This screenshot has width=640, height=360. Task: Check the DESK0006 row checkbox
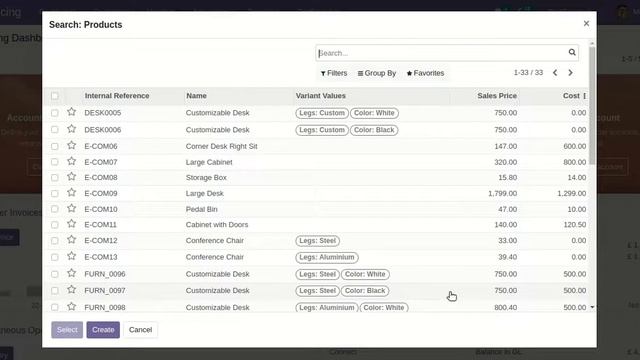click(x=55, y=130)
